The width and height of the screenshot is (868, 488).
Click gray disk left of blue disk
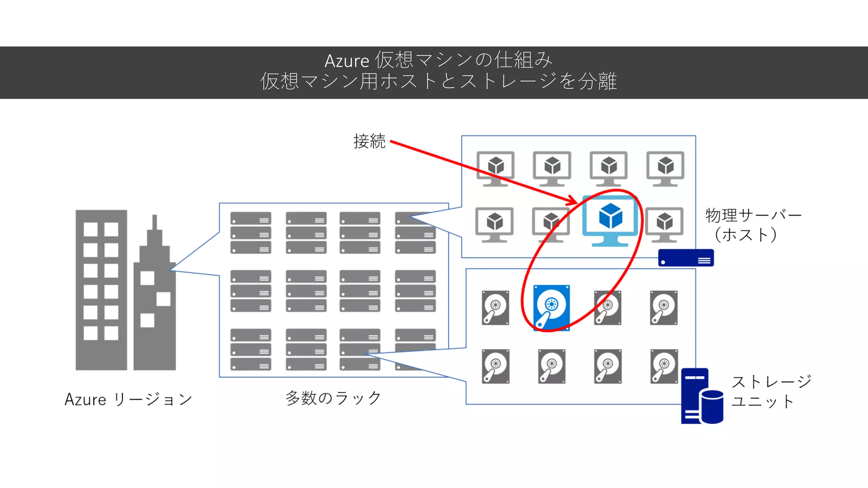[495, 308]
